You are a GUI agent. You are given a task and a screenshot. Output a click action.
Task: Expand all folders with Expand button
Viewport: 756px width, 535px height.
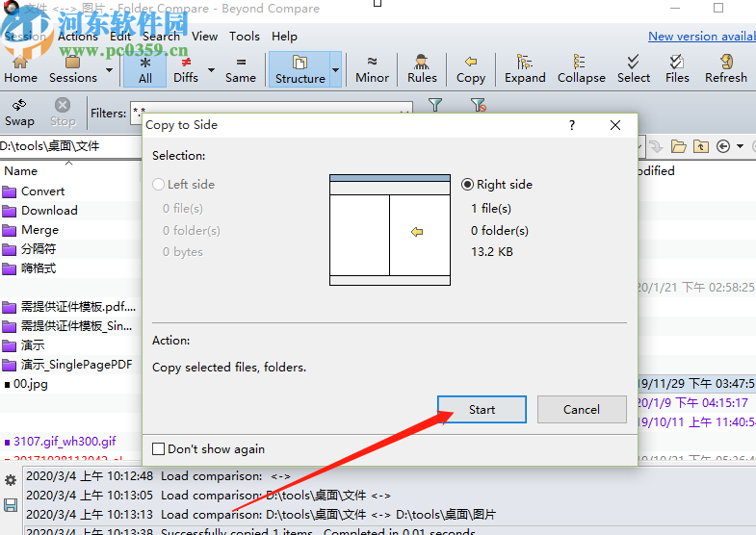tap(525, 69)
